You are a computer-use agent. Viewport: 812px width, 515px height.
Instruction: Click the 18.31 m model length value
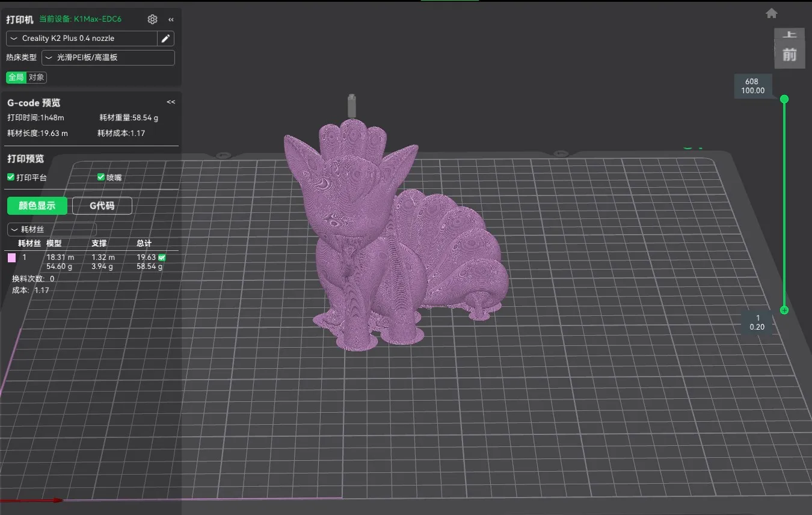pos(60,257)
